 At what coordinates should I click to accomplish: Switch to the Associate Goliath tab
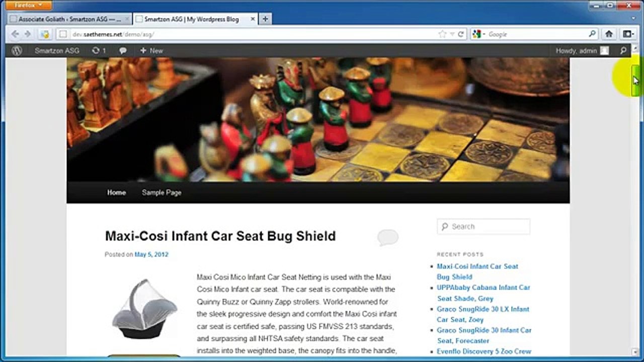69,19
